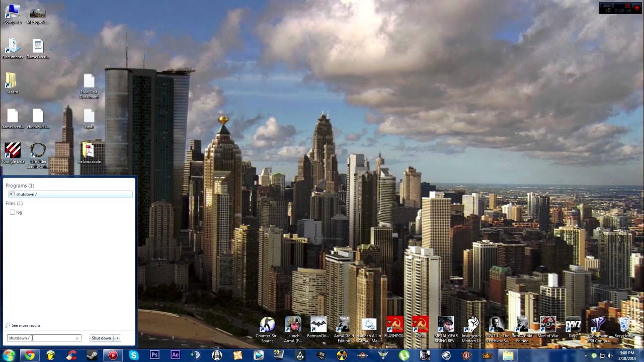Click the Shut down button
This screenshot has height=362, width=644.
tap(101, 338)
